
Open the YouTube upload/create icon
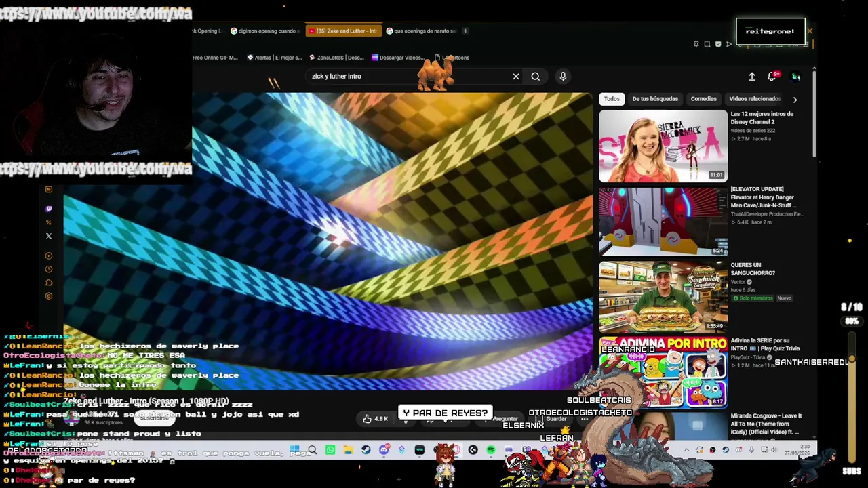click(x=752, y=77)
